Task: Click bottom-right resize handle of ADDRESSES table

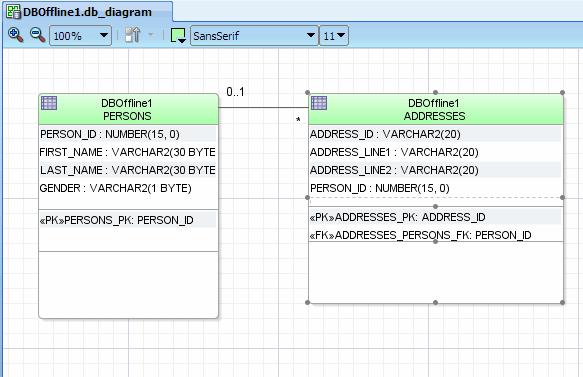Action: click(562, 303)
